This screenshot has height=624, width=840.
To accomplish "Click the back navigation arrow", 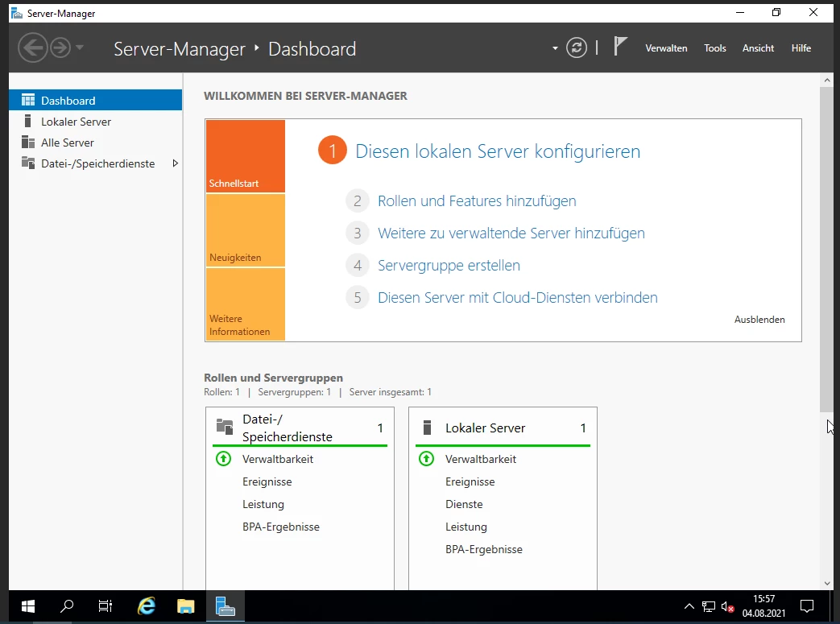I will point(32,48).
